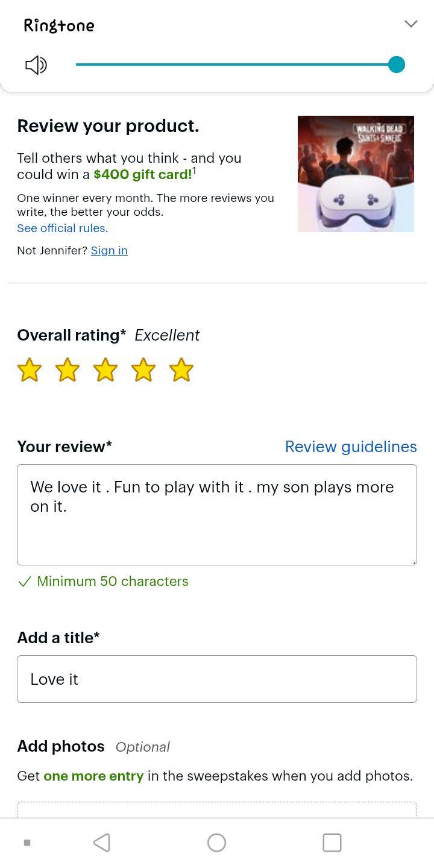Image resolution: width=434 pixels, height=868 pixels.
Task: Open the See official rules link
Action: click(63, 228)
